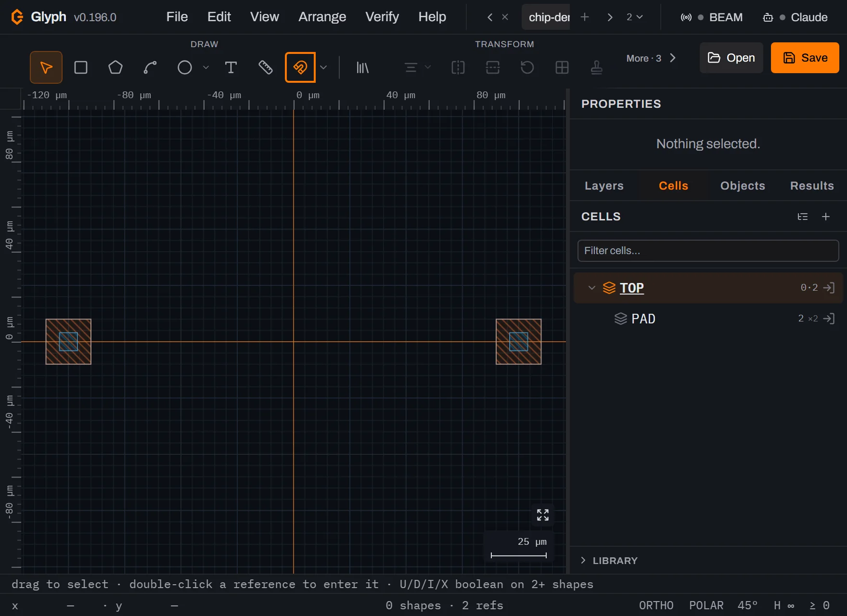Switch to the Objects tab
This screenshot has height=616, width=847.
tap(743, 186)
